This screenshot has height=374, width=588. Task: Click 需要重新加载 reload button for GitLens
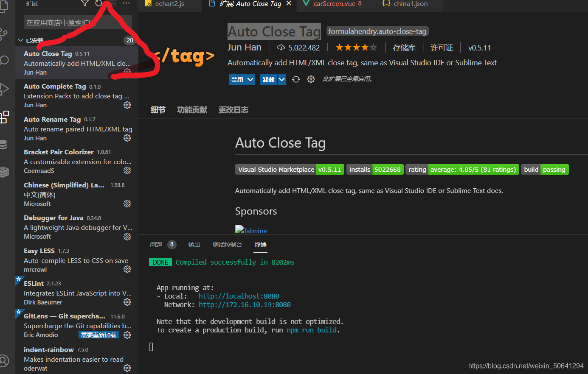click(98, 335)
